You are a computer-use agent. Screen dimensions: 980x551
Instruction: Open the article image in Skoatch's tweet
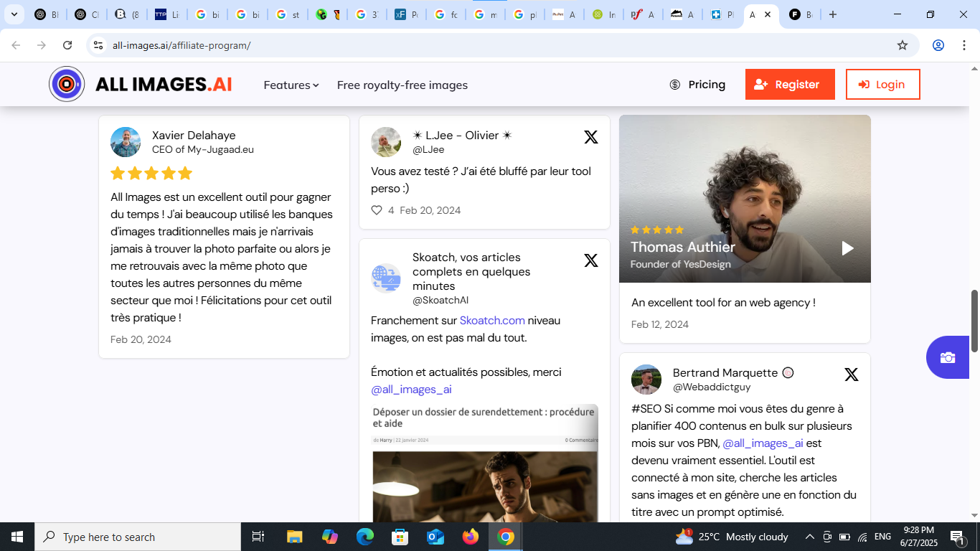(485, 463)
